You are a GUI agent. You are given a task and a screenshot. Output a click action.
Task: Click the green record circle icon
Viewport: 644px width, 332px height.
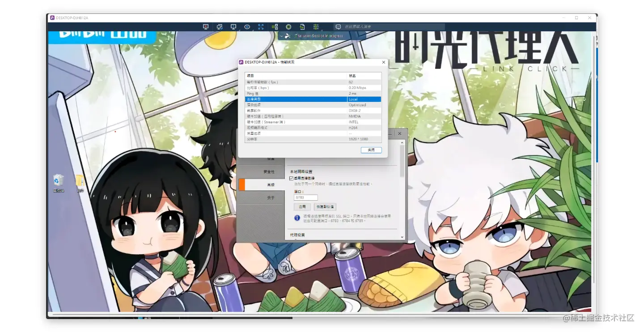pyautogui.click(x=288, y=27)
